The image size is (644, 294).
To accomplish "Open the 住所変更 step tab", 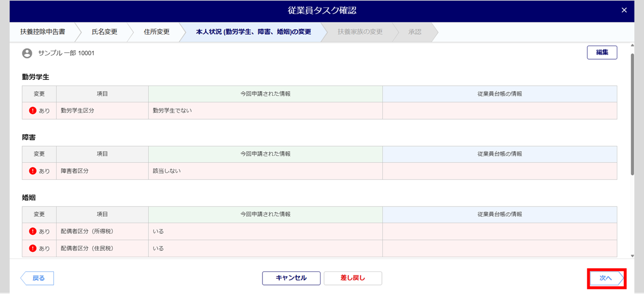I will pyautogui.click(x=156, y=32).
